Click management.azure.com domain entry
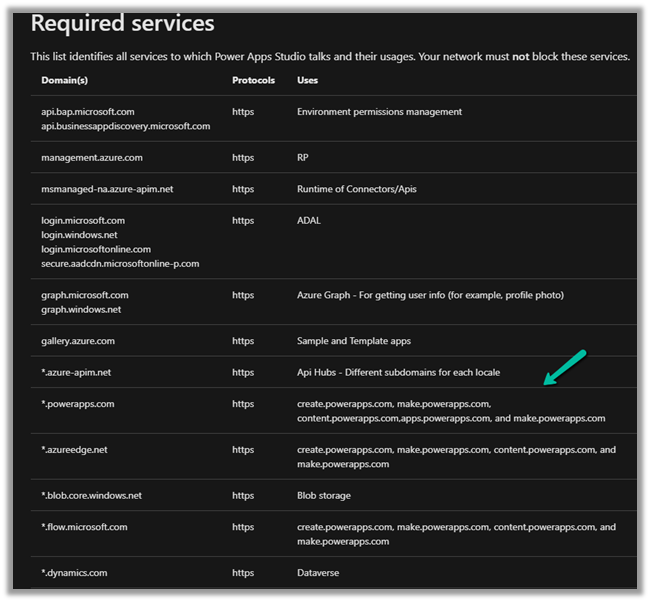Viewport: 650px width, 602px height. coord(92,158)
